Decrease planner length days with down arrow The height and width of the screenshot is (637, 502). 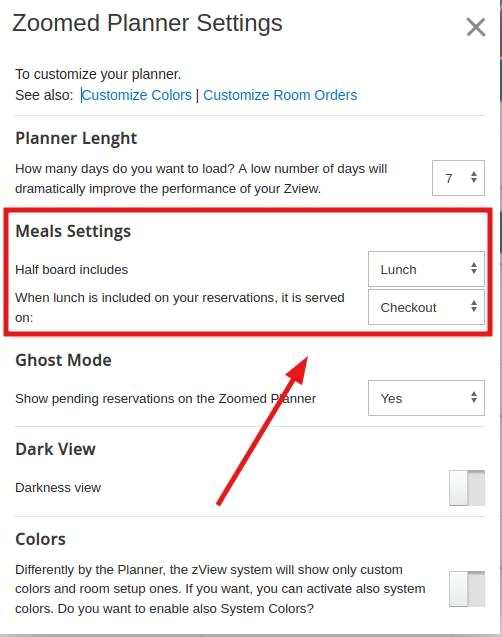coord(474,180)
